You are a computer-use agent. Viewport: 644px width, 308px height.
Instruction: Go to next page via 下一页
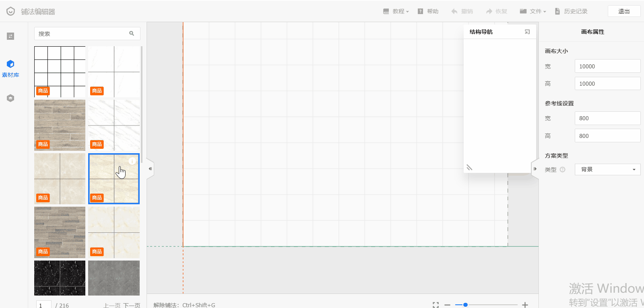132,305
